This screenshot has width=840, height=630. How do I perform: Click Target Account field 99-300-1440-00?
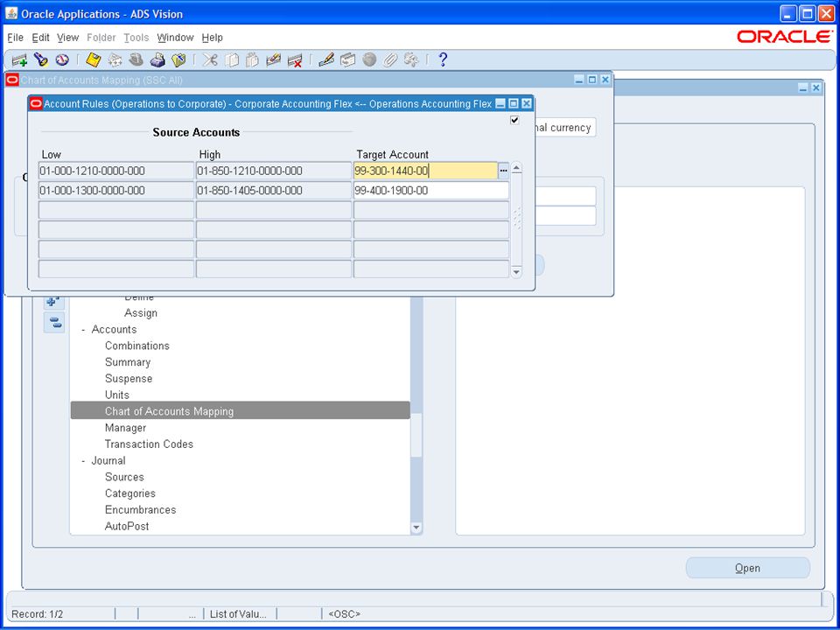[x=426, y=171]
